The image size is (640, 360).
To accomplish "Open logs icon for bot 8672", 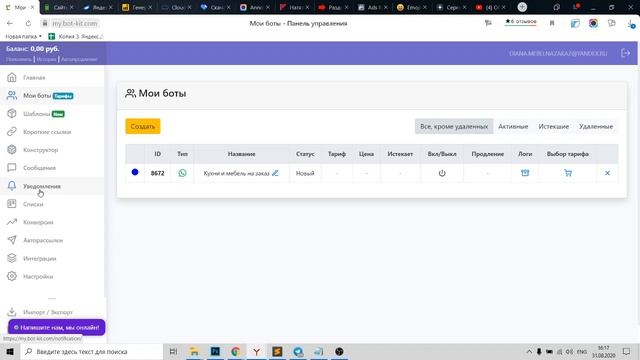I will click(x=525, y=173).
